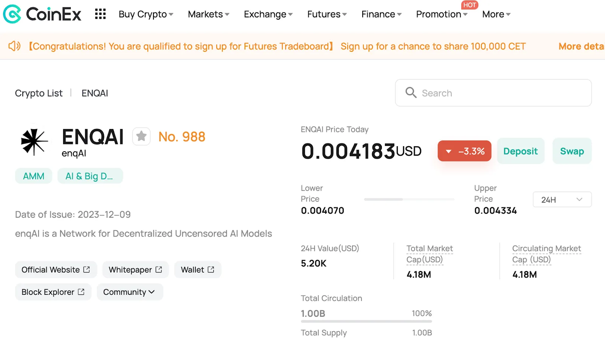Screen dimensions: 605x364
Task: Click the ENQAI breadcrumb
Action: click(95, 93)
